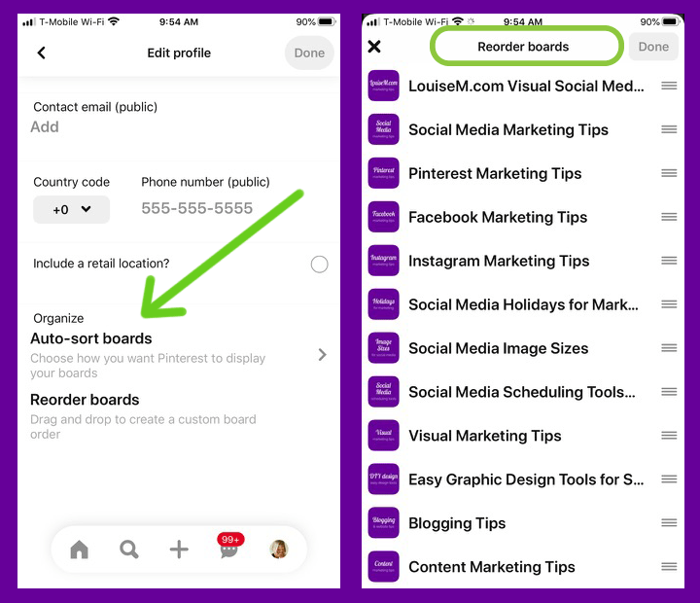This screenshot has width=700, height=603.
Task: Select the DIY design board thumbnail
Action: 383,479
